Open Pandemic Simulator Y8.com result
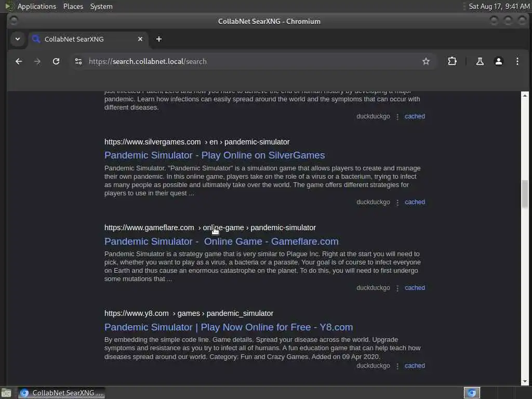 coord(229,327)
